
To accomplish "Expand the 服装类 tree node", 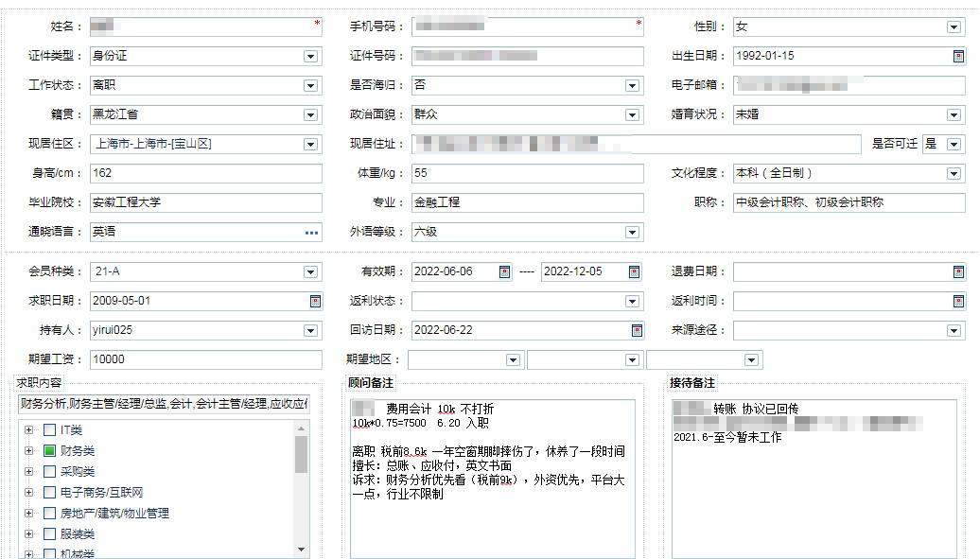I will tap(28, 534).
